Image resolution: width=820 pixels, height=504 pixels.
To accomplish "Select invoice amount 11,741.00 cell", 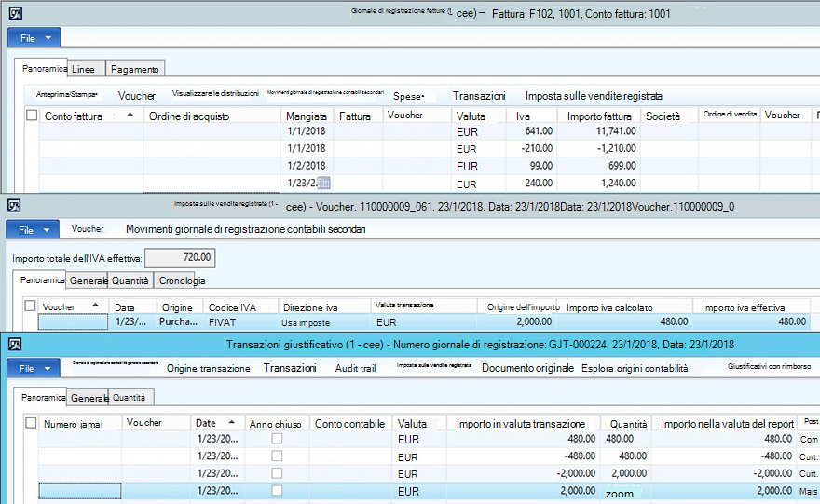I will click(599, 131).
